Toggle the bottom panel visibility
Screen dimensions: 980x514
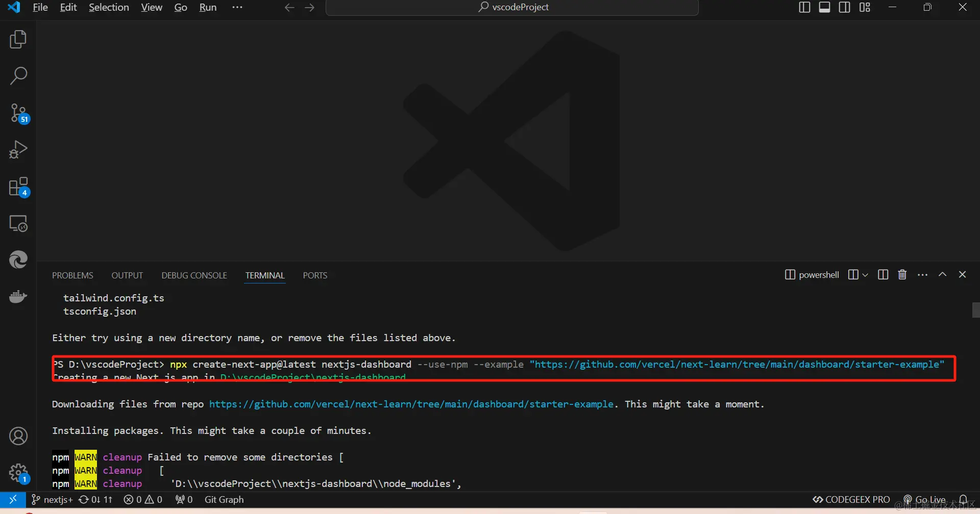pos(824,7)
